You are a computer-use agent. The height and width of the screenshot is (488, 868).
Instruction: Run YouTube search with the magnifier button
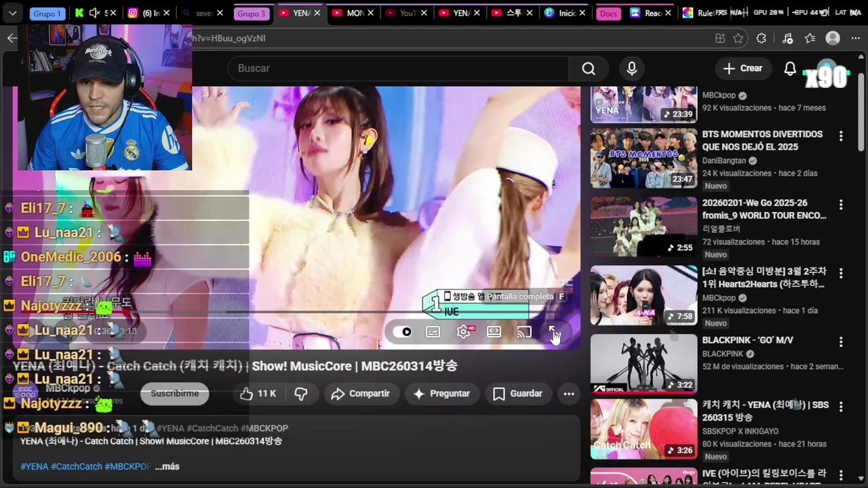(x=589, y=68)
